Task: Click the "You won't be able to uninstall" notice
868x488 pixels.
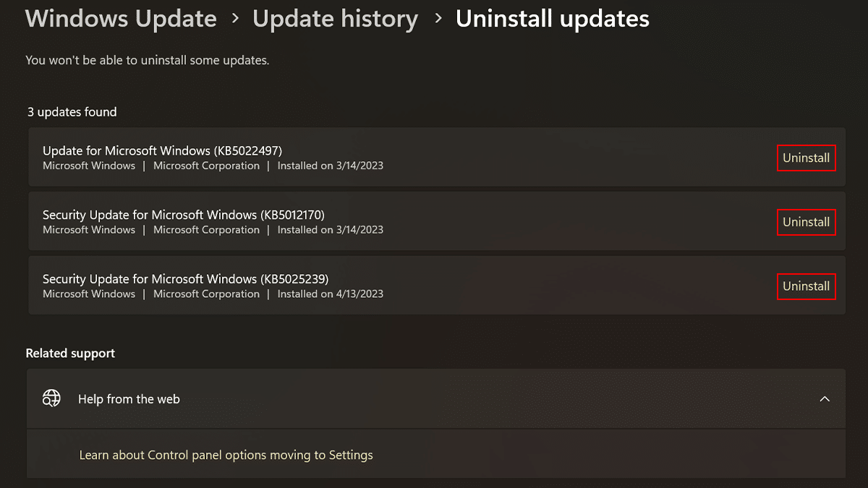Action: click(147, 61)
